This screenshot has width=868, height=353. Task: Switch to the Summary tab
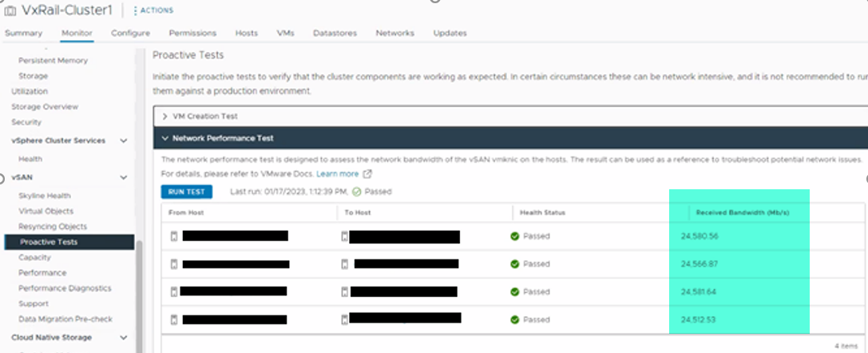pyautogui.click(x=23, y=34)
